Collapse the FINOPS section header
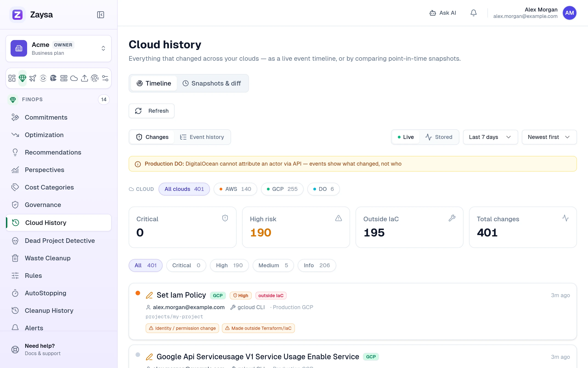Screen dimensions: 588x368 59,100
